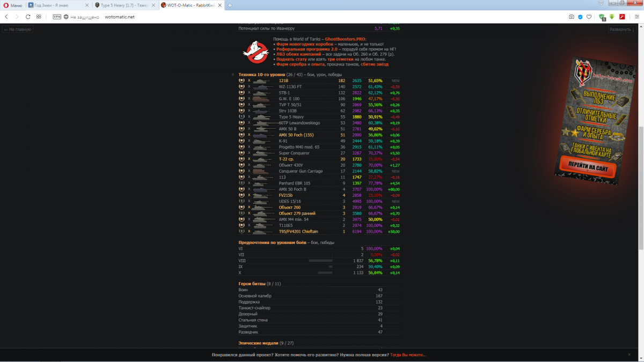Add page to bookmarks heart icon
The height and width of the screenshot is (362, 644).
pos(589,17)
